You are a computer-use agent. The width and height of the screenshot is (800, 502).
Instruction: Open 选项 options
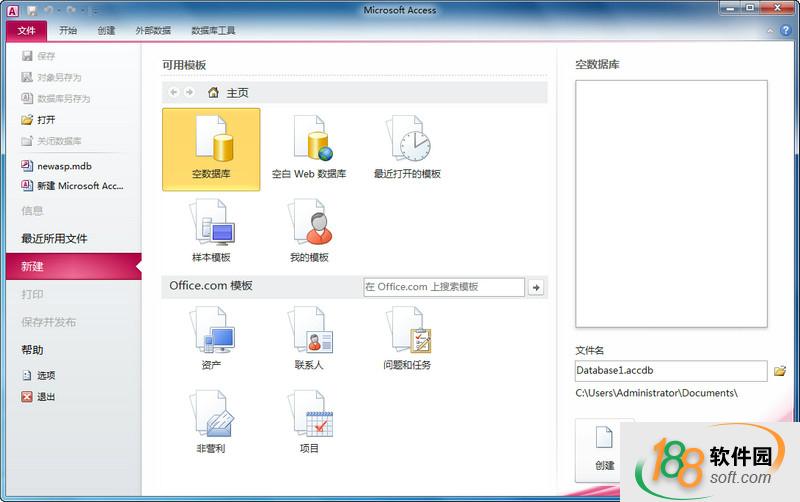click(39, 375)
